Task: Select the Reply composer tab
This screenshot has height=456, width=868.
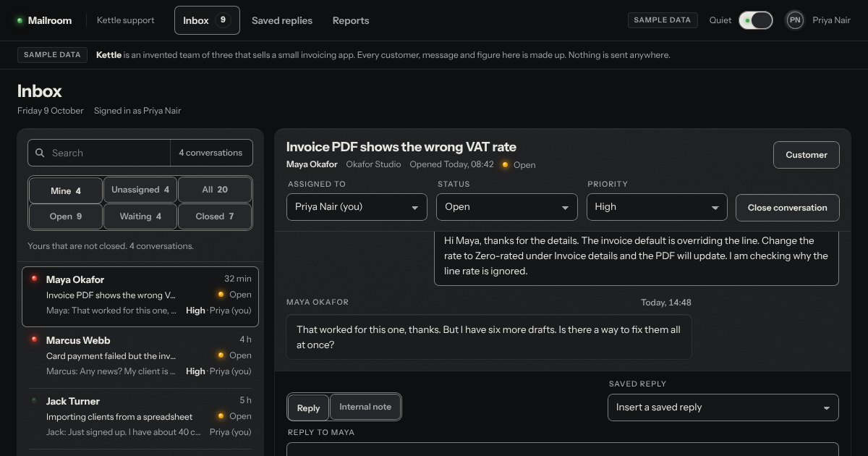Action: [x=308, y=408]
